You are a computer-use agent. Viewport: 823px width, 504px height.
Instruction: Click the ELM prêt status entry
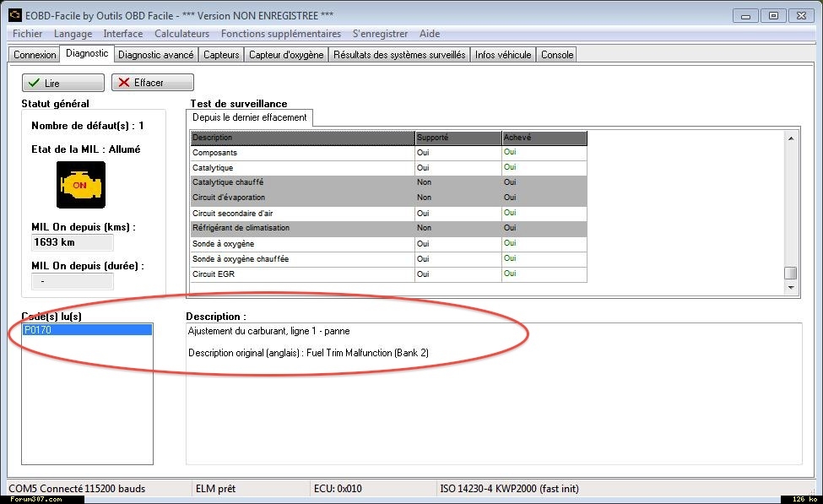[x=215, y=489]
